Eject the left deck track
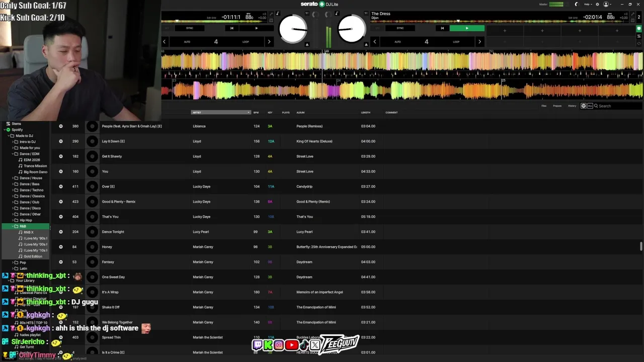The height and width of the screenshot is (362, 644). 307,45
